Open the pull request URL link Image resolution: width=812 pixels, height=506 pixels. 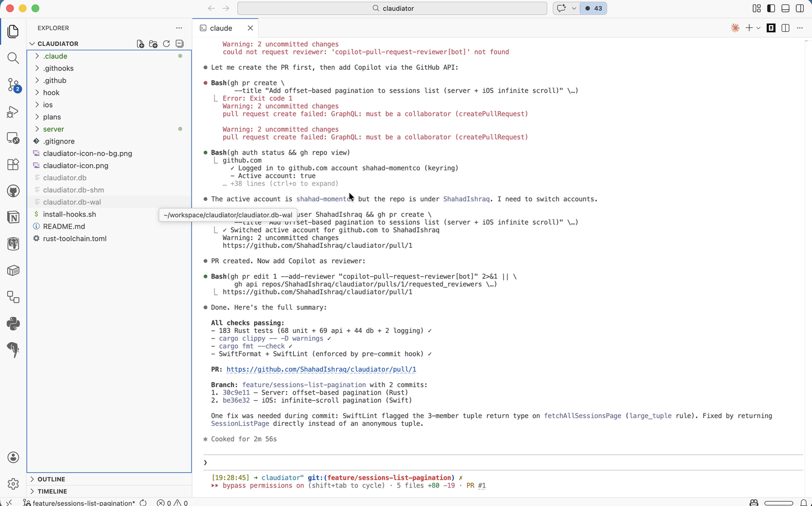pos(321,370)
